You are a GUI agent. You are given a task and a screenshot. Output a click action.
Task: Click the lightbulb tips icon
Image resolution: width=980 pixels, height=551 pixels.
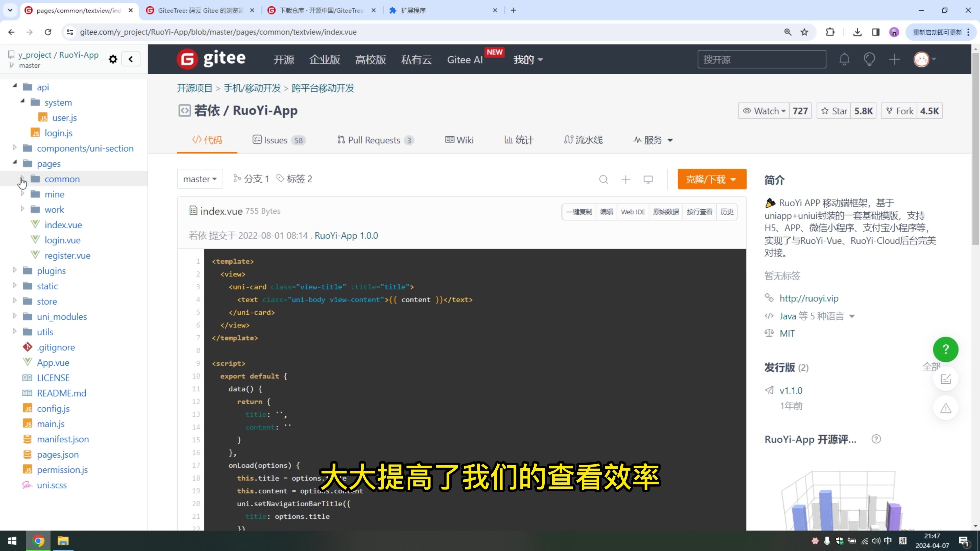[x=869, y=59]
